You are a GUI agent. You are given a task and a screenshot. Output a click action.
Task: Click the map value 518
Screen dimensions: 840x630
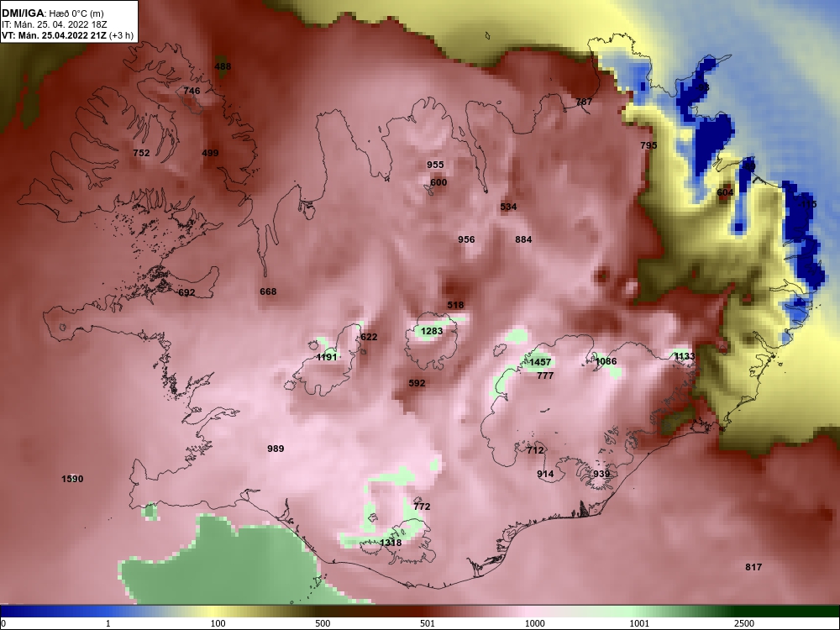455,305
